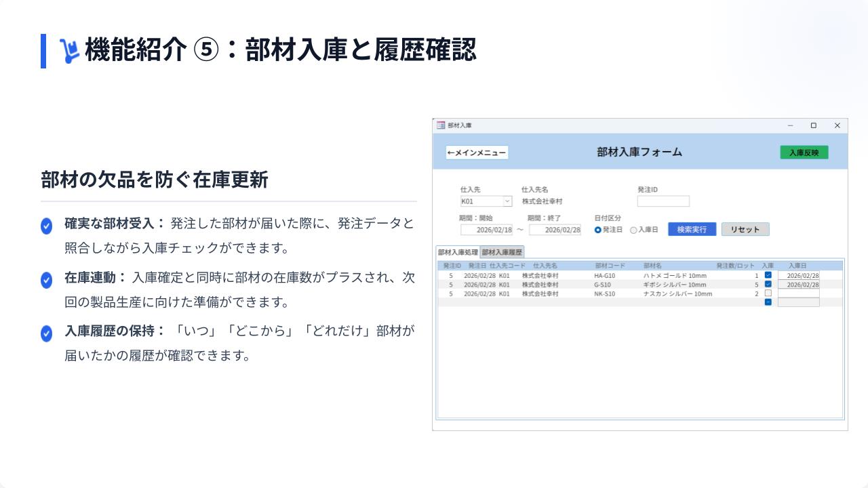Click the 部材入庫 form icon in title bar
Viewport: 868px width, 488px height.
tap(441, 125)
